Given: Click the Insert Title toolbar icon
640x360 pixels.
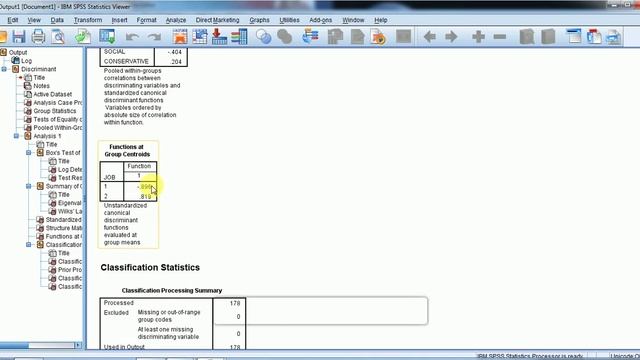Looking at the screenshot, I should click(594, 37).
